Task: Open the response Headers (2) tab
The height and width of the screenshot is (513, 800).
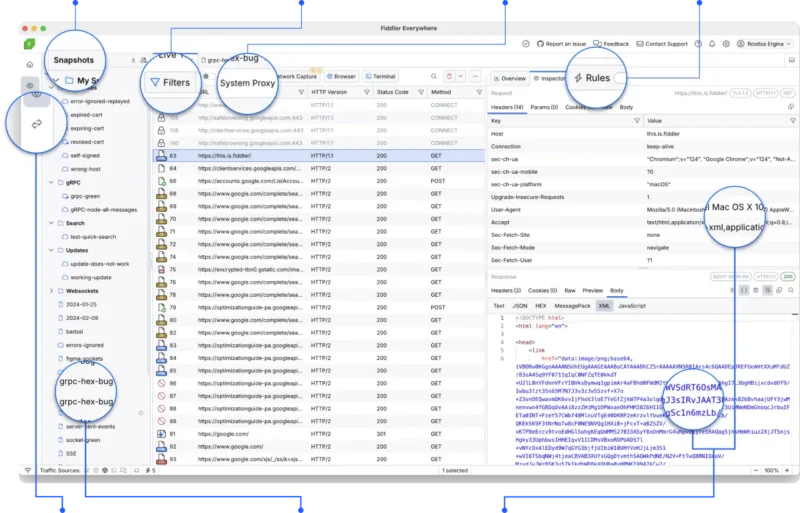Action: (506, 290)
